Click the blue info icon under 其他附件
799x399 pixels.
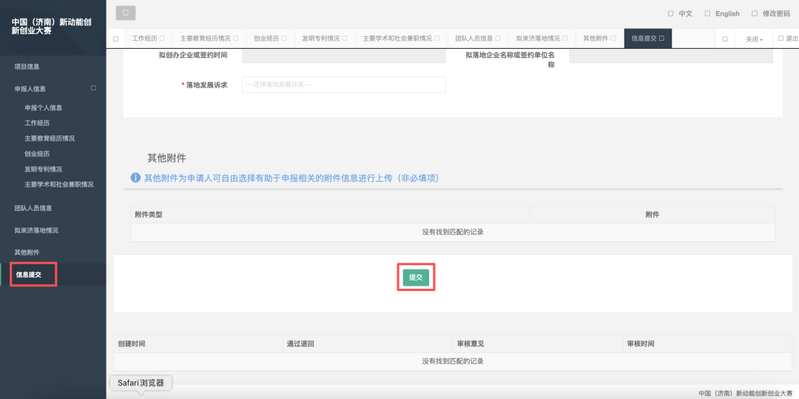(136, 178)
